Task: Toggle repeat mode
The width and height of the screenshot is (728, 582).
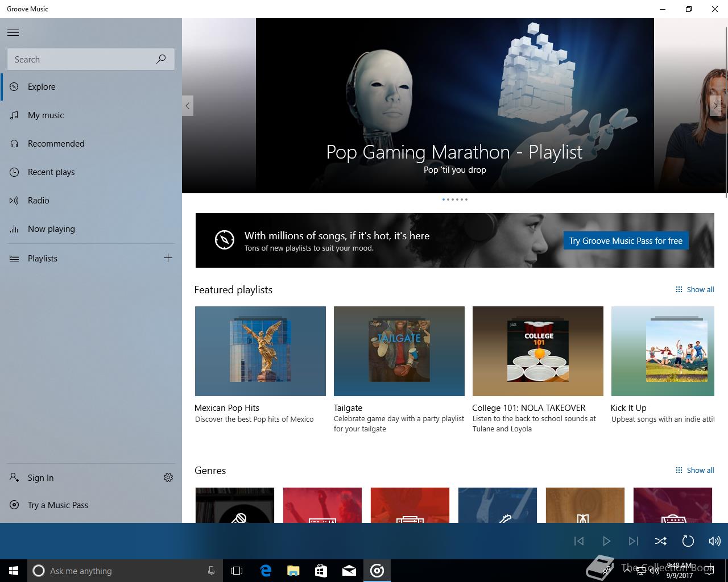Action: [688, 541]
